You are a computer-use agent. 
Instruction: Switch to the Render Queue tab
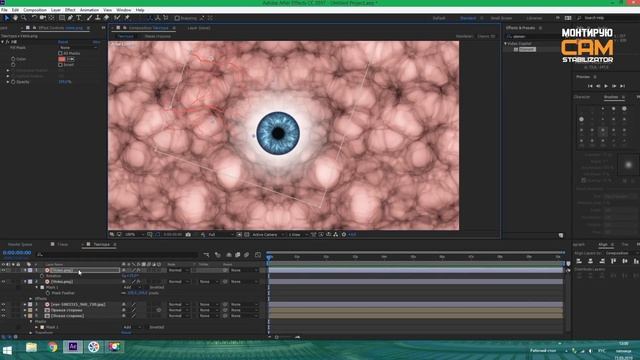click(20, 244)
